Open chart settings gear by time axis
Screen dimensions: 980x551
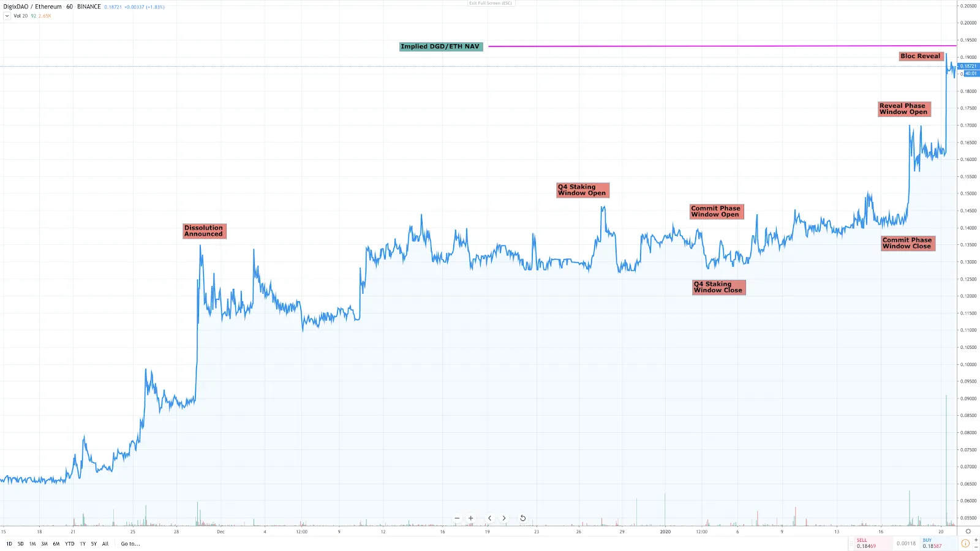968,531
